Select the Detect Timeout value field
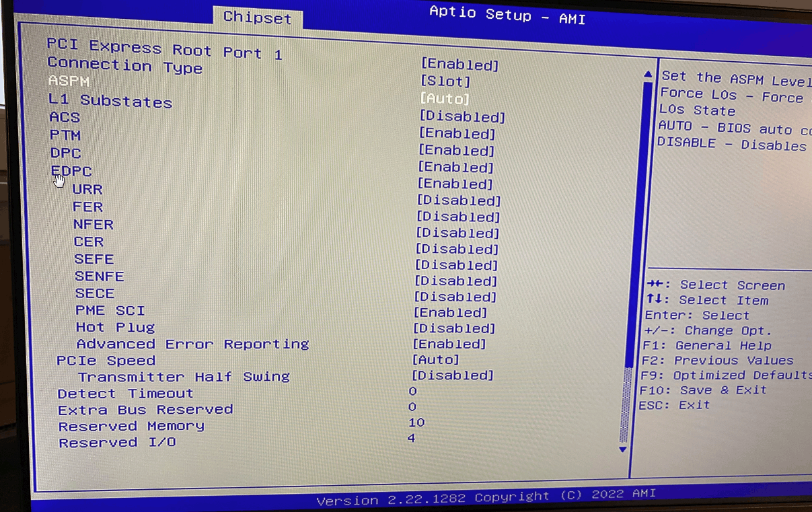 pos(412,391)
